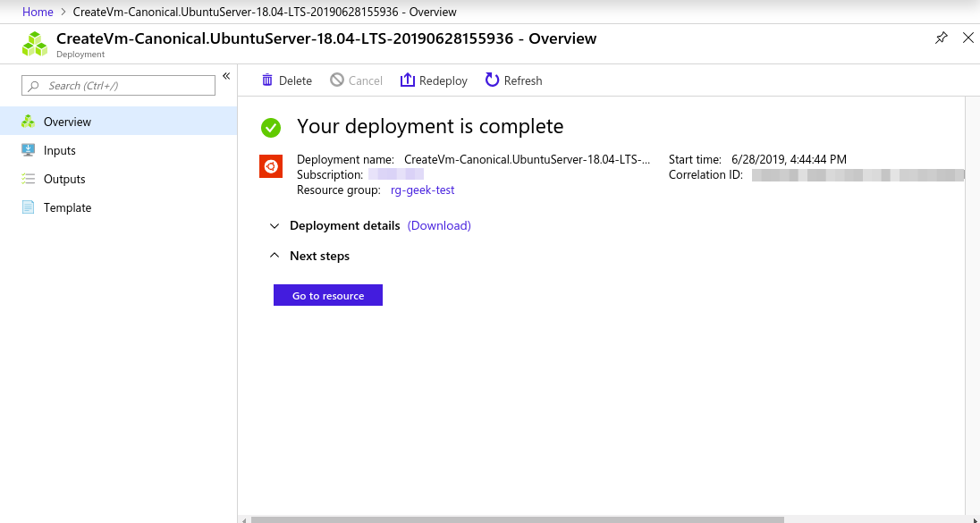Click the Delete toolbar label
This screenshot has width=980, height=523.
point(295,80)
